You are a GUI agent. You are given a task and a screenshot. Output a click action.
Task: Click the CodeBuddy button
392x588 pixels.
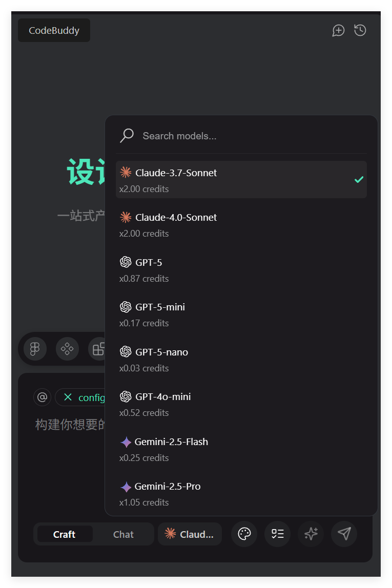(54, 30)
